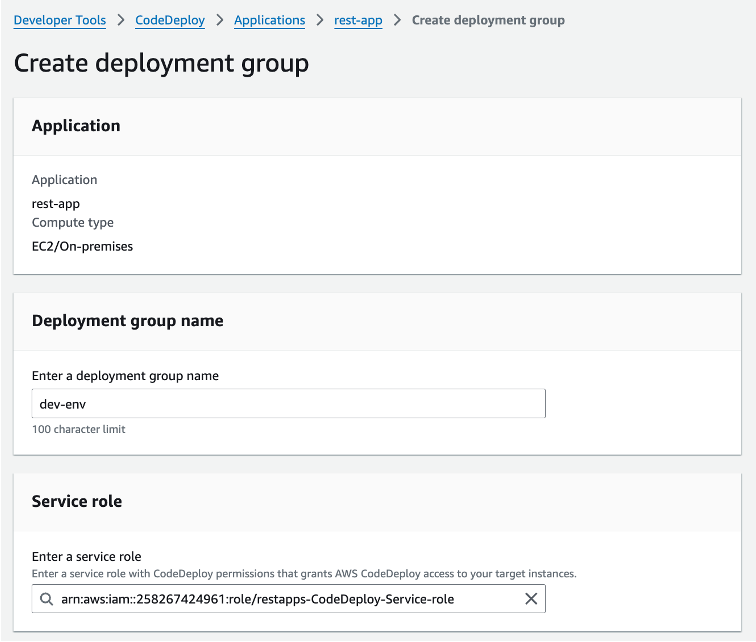Screen dimensions: 756x642
Task: Click the Create deployment group page heading
Action: click(x=161, y=63)
